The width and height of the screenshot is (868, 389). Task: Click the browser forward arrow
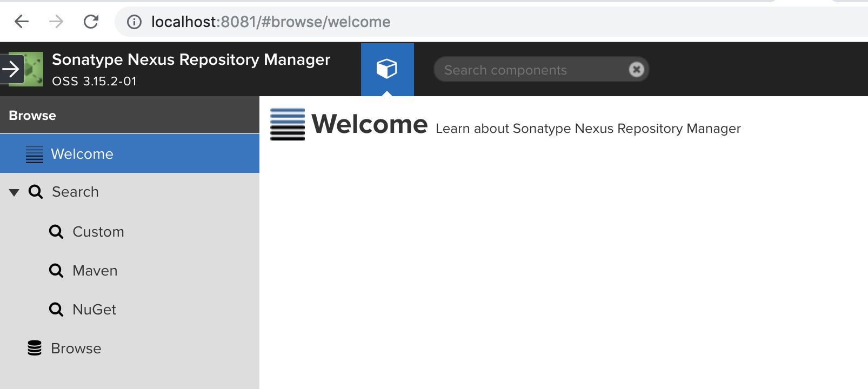coord(56,22)
